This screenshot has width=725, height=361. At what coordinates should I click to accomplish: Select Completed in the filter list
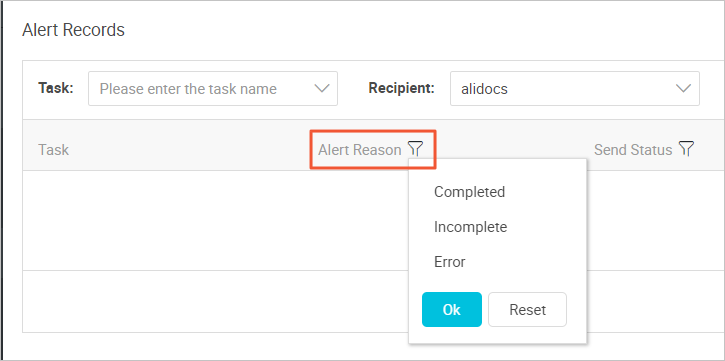coord(469,192)
